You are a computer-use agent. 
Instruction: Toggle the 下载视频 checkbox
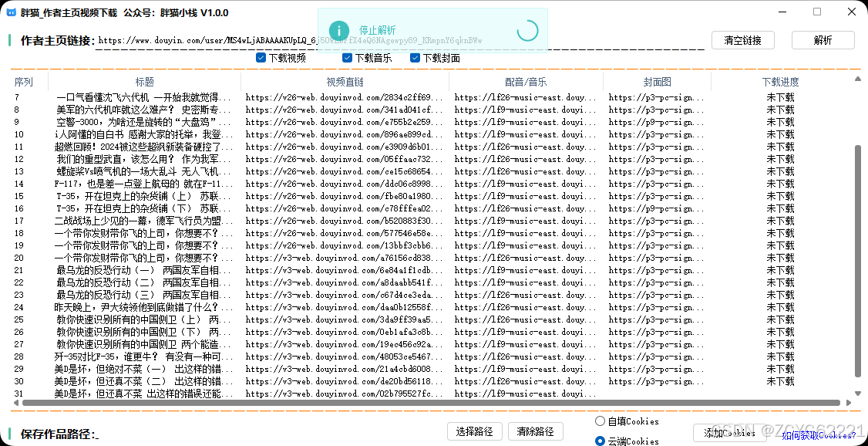point(261,58)
